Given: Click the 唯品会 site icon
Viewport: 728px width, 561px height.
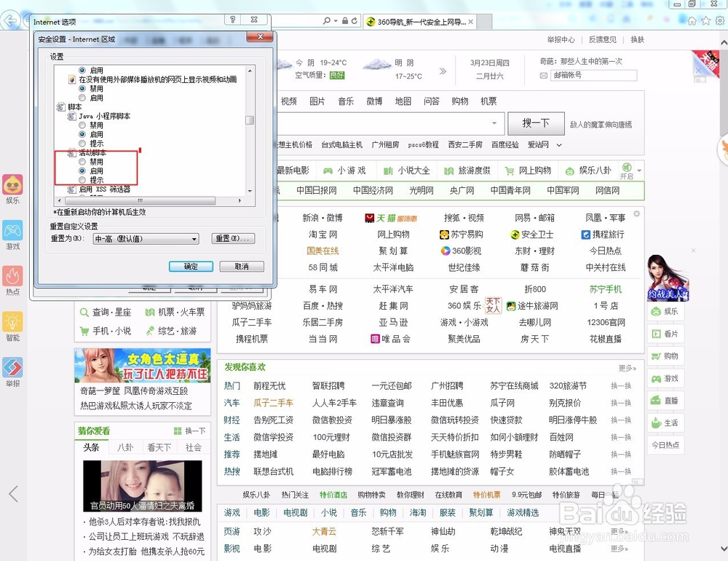Looking at the screenshot, I should [375, 339].
